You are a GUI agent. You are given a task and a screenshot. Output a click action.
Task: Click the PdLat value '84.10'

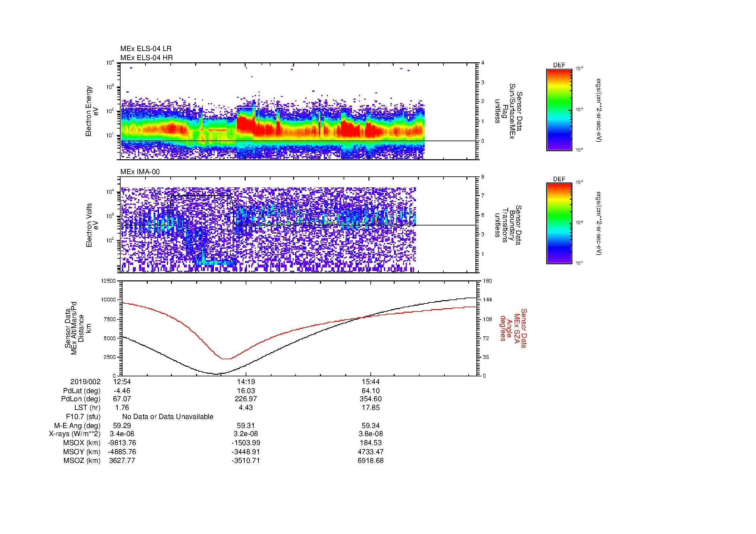click(x=371, y=391)
